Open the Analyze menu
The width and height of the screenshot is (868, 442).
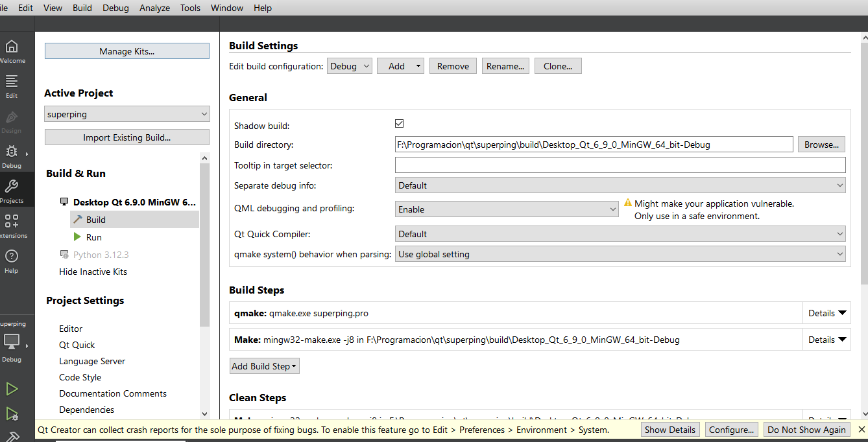[154, 8]
